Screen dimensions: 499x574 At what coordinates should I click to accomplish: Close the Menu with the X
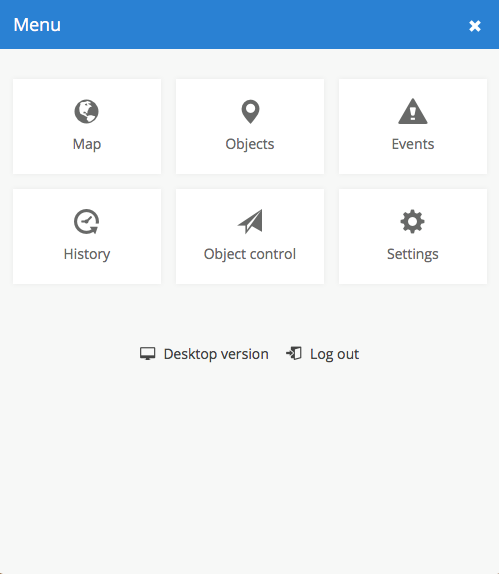475,26
